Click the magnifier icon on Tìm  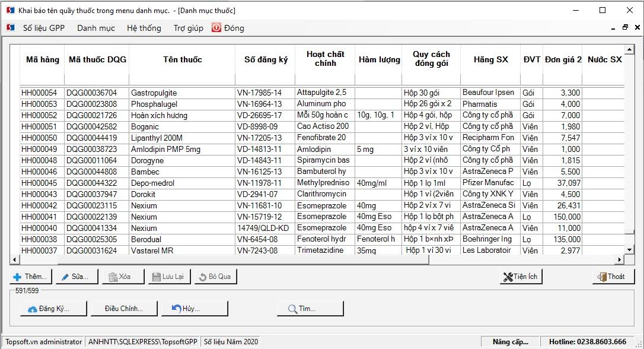pos(292,309)
